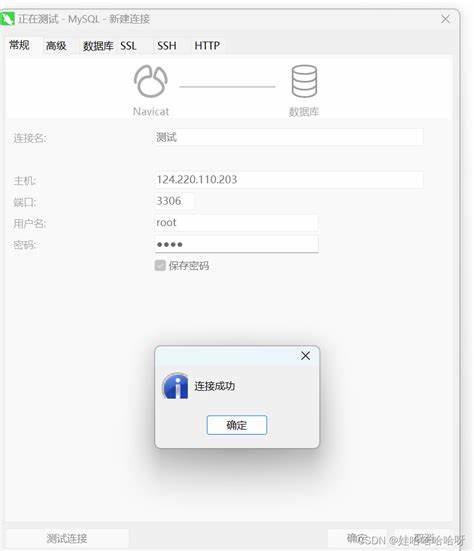Click the host field with IP address
This screenshot has height=551, width=474.
click(288, 180)
